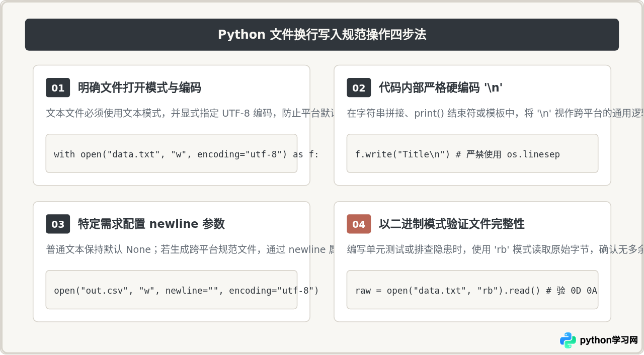Click the description starting '普通文本保持默认 None'
This screenshot has height=355, width=644.
point(190,249)
